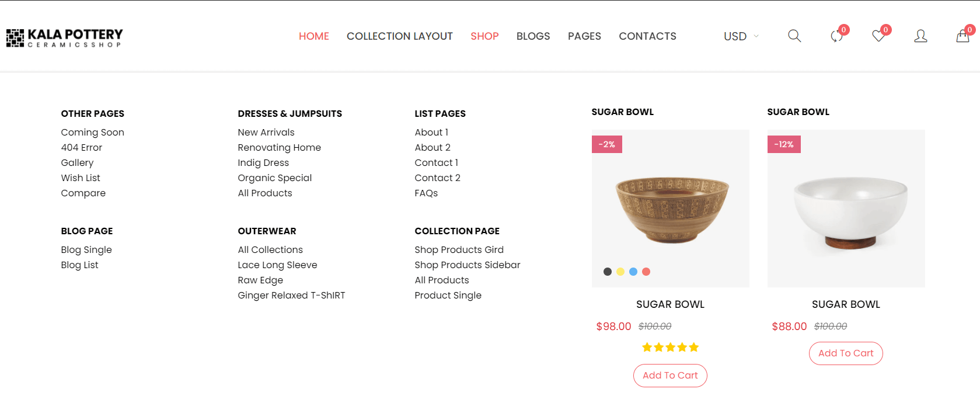The image size is (980, 406).
Task: Open the Contacts menu item
Action: pyautogui.click(x=648, y=36)
